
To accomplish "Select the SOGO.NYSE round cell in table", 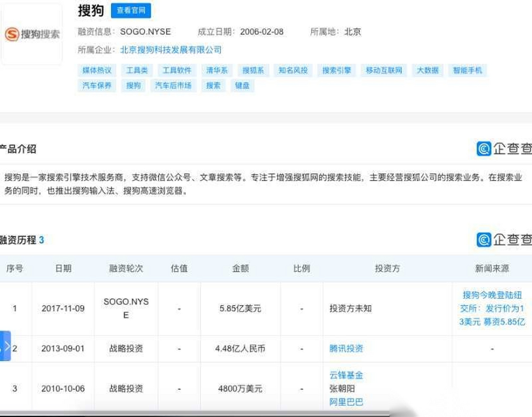I will tap(126, 309).
